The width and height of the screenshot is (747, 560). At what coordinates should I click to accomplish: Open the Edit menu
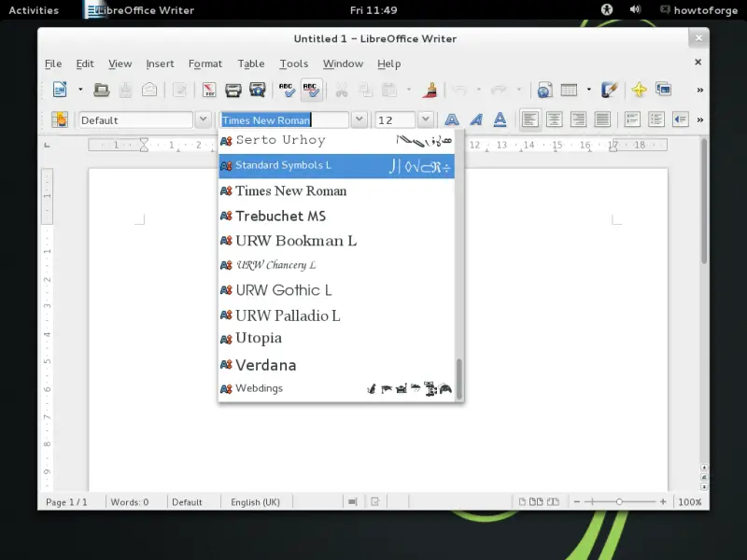(x=85, y=63)
